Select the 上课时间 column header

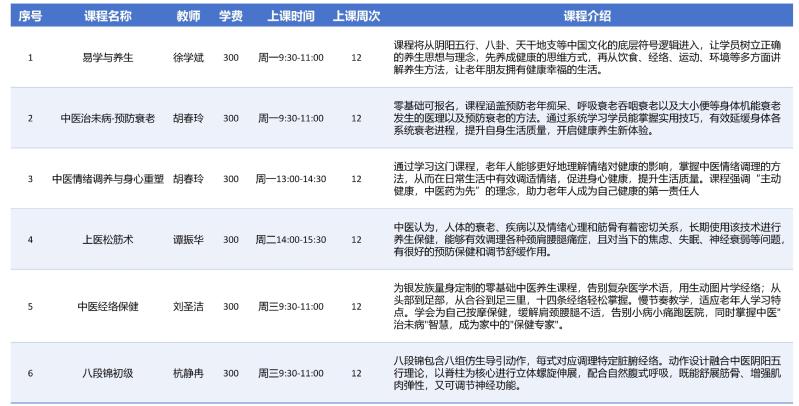tap(288, 17)
